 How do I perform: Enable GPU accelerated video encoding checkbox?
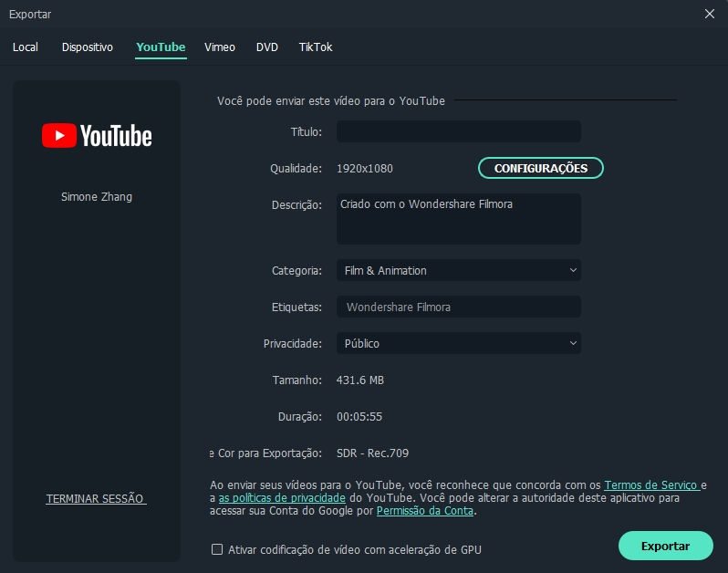217,549
